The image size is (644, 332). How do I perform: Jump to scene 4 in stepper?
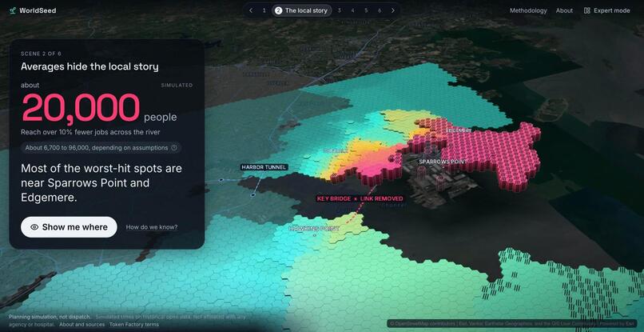pos(352,10)
